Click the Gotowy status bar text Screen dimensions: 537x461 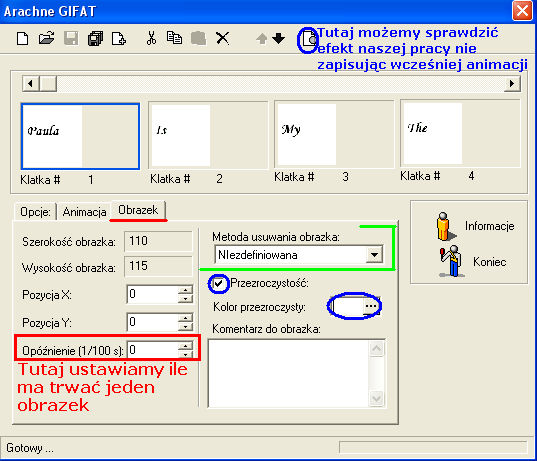29,448
